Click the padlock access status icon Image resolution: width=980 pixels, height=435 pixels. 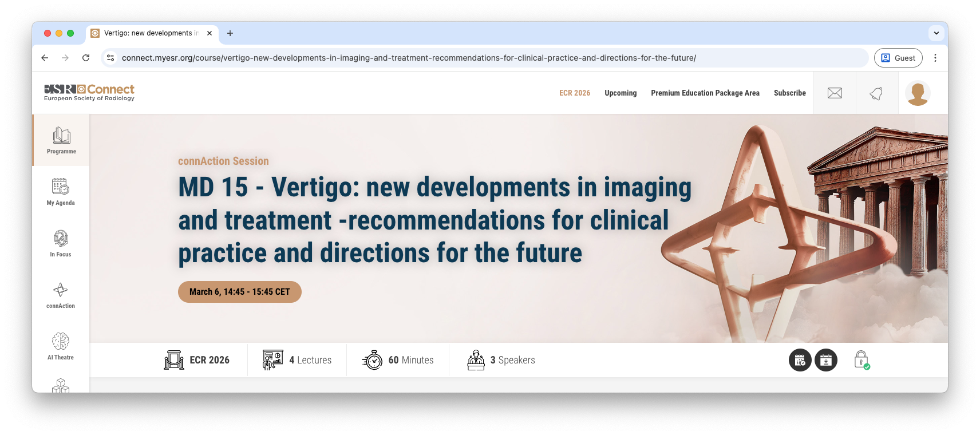pos(862,360)
